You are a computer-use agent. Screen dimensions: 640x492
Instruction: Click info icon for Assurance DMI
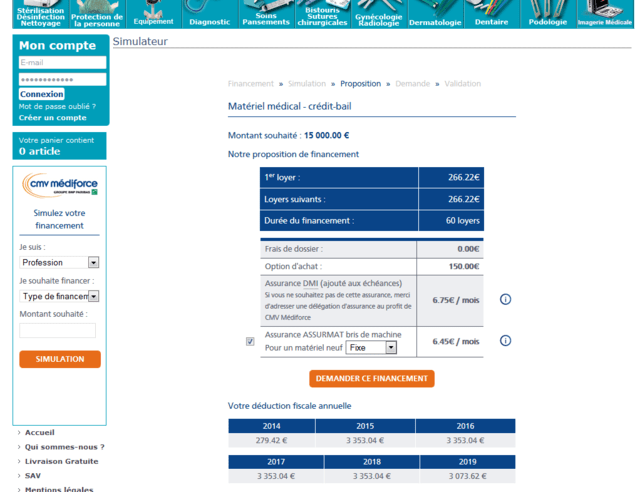(x=505, y=299)
